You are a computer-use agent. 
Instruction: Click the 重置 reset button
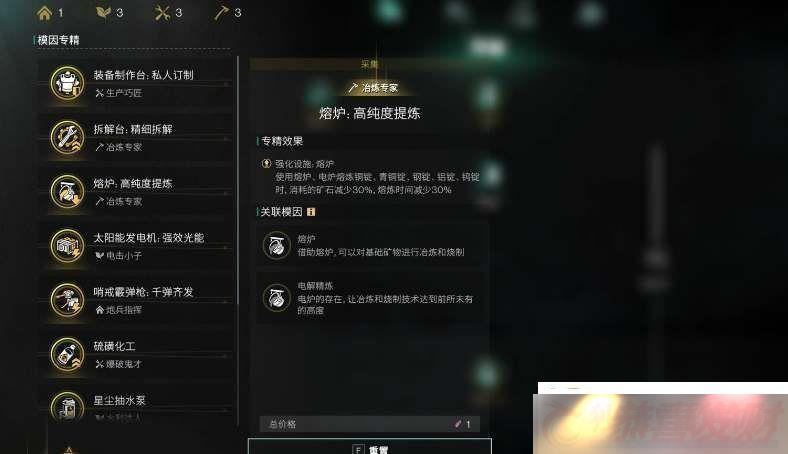coord(370,447)
